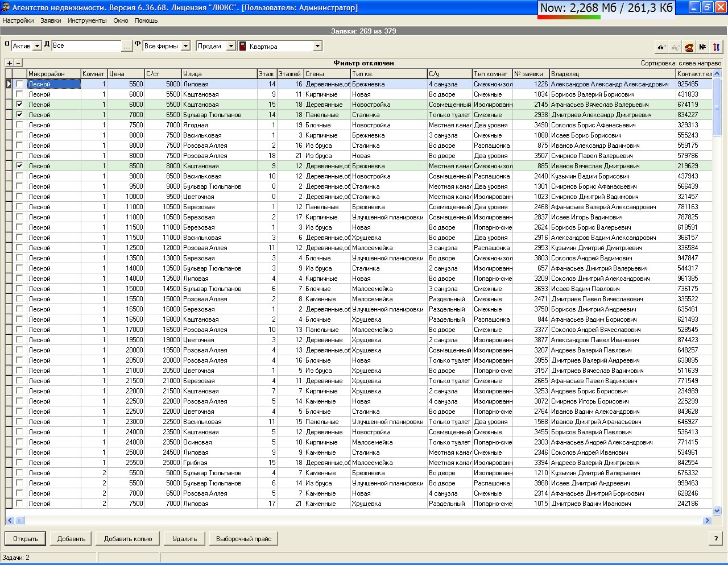The image size is (728, 565).
Task: Click request number cell 3490
Action: (531, 125)
